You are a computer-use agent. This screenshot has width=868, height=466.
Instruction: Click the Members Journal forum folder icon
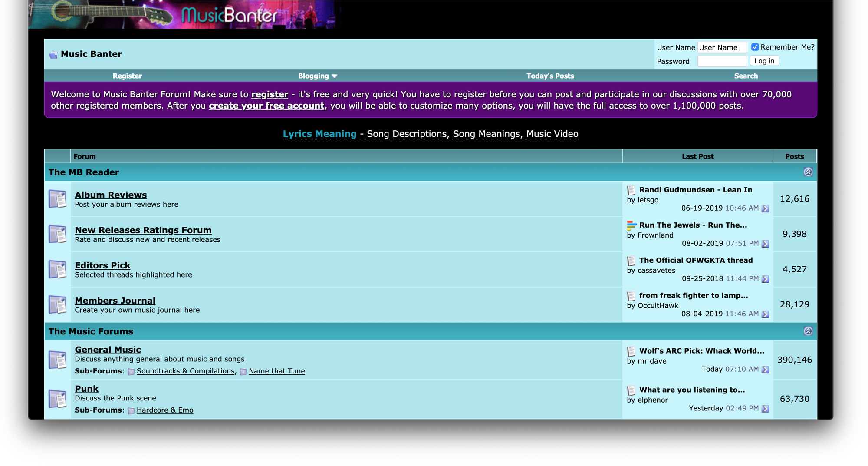click(57, 304)
